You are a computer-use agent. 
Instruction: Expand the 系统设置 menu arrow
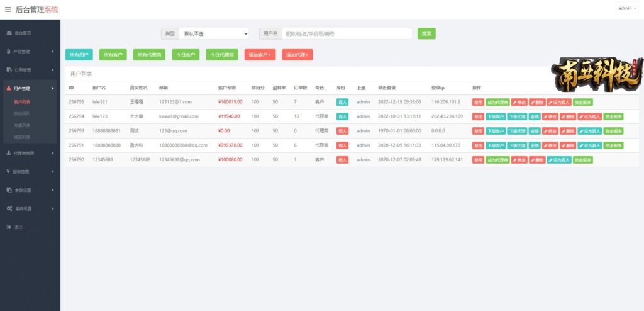(x=53, y=208)
